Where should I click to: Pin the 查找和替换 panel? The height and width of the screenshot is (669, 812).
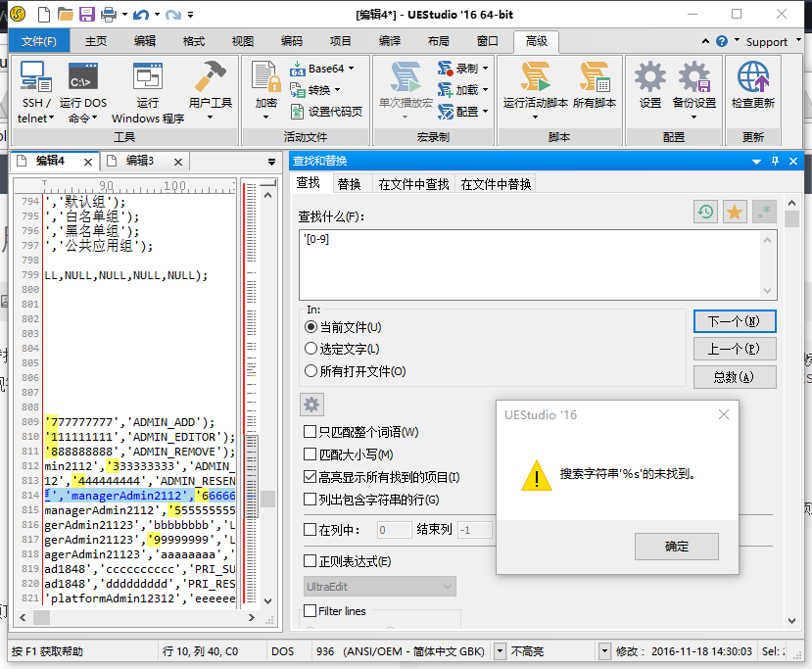[x=775, y=161]
